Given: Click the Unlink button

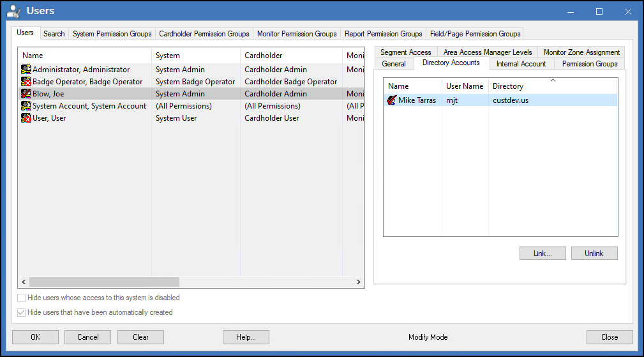Looking at the screenshot, I should [x=594, y=254].
